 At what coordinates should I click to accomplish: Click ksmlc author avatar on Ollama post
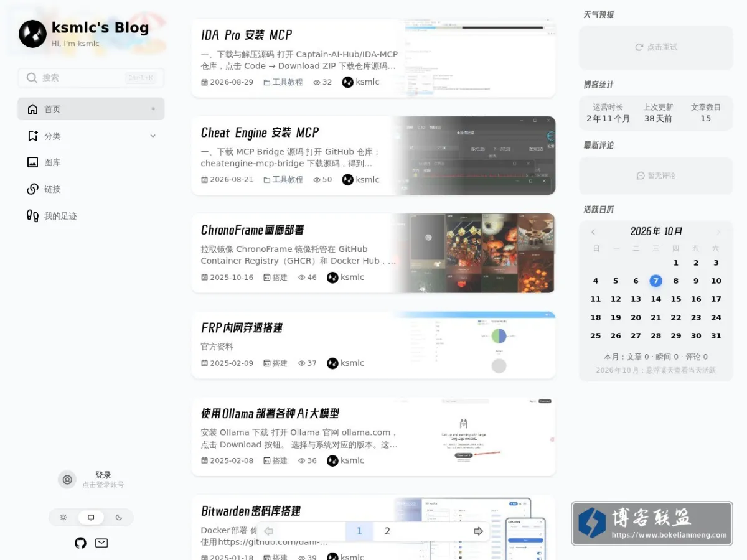[x=333, y=461]
